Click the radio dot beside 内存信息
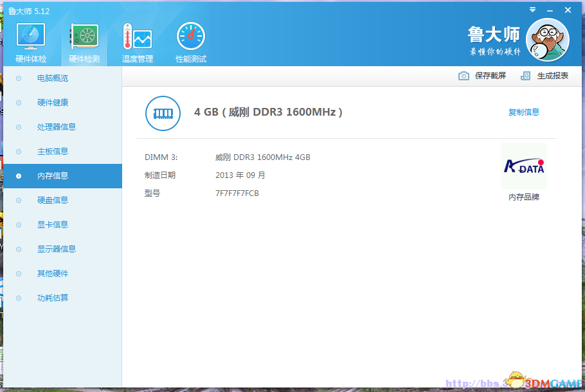The image size is (585, 392). click(x=19, y=176)
